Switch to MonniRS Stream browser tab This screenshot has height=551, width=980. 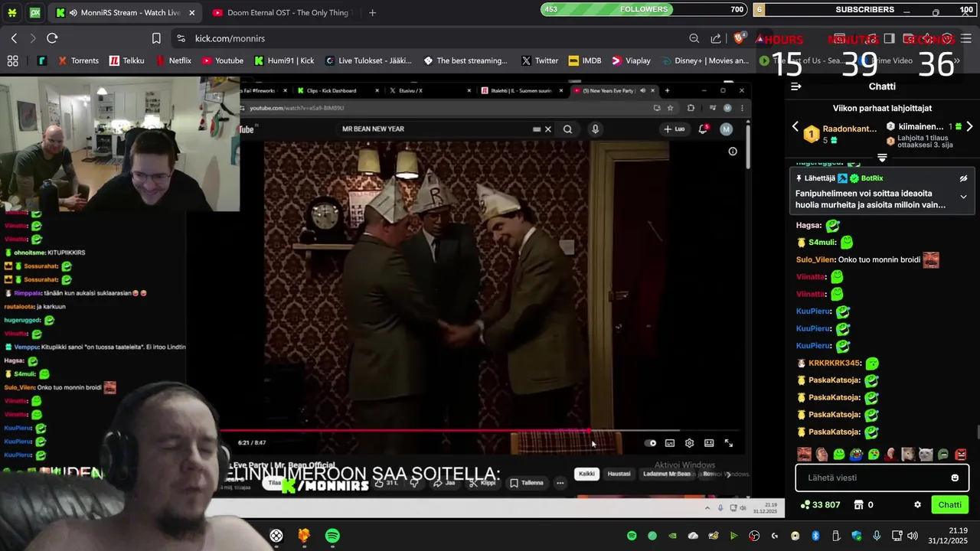(x=124, y=13)
